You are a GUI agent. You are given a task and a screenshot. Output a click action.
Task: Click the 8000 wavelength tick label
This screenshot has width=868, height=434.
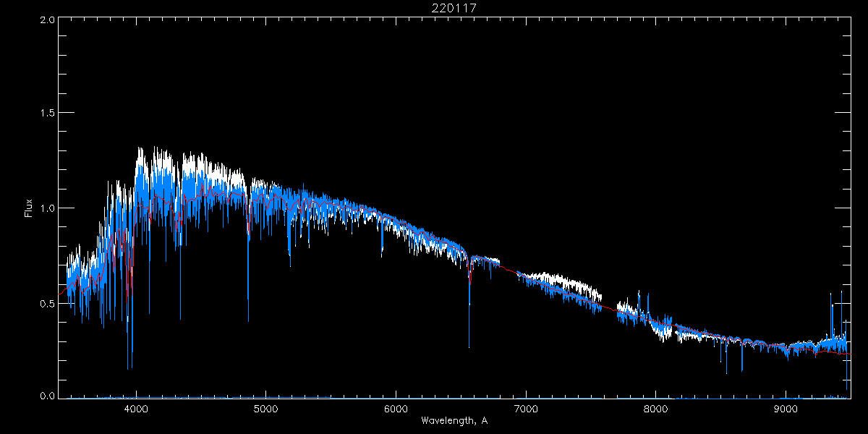tap(655, 408)
